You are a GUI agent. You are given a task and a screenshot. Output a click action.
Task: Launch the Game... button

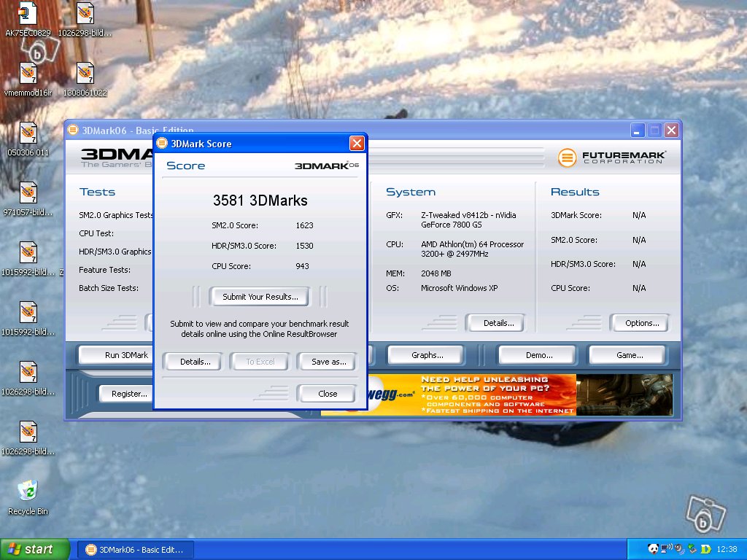point(628,355)
